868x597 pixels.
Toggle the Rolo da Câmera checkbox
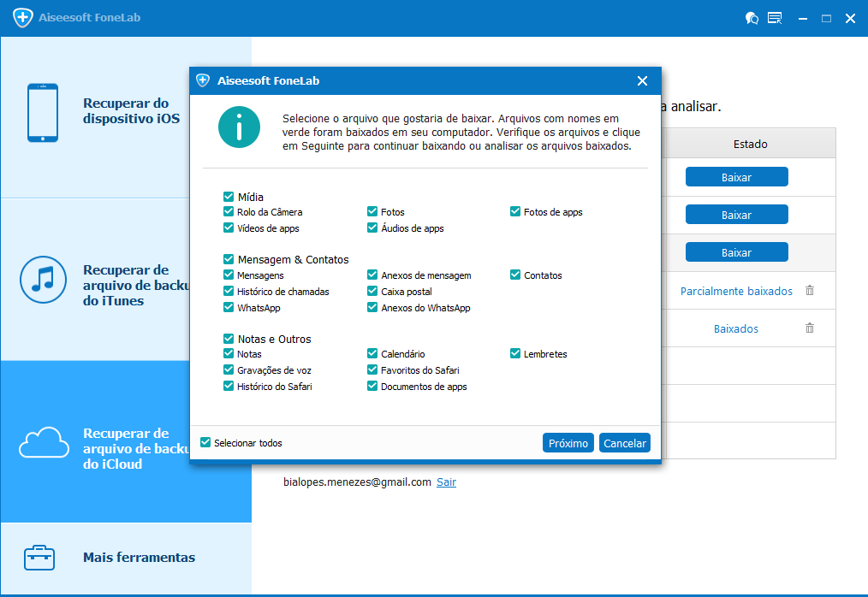coord(229,212)
